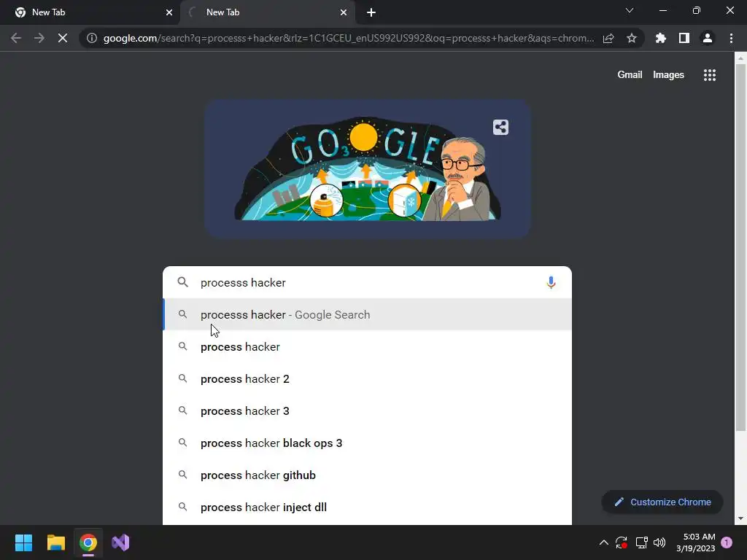Open a new tab with plus button
Viewport: 747px width, 560px height.
click(x=371, y=12)
